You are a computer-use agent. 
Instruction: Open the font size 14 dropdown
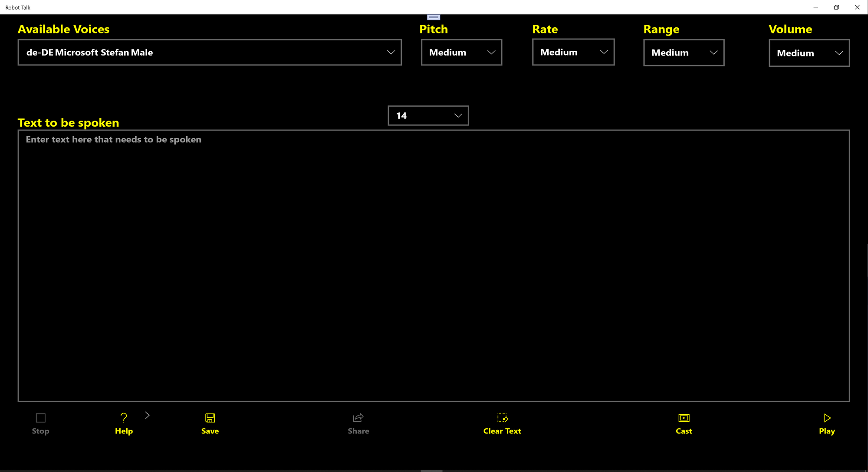tap(428, 115)
